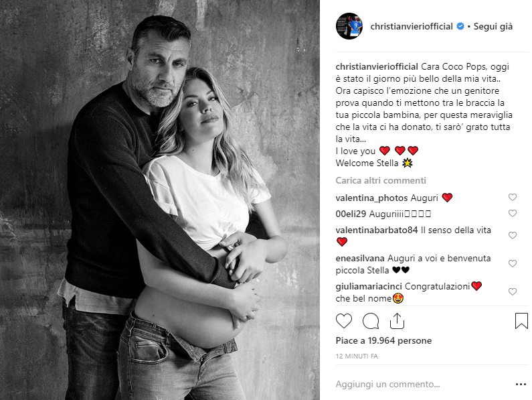Image resolution: width=532 pixels, height=400 pixels.
Task: Click the verified badge next to username
Action: [460, 26]
